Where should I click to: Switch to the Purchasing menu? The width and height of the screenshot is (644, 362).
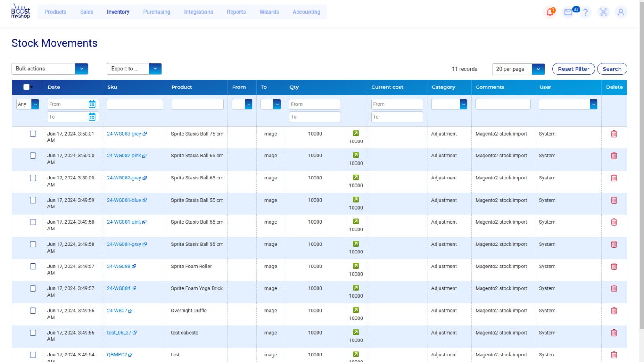coord(157,12)
